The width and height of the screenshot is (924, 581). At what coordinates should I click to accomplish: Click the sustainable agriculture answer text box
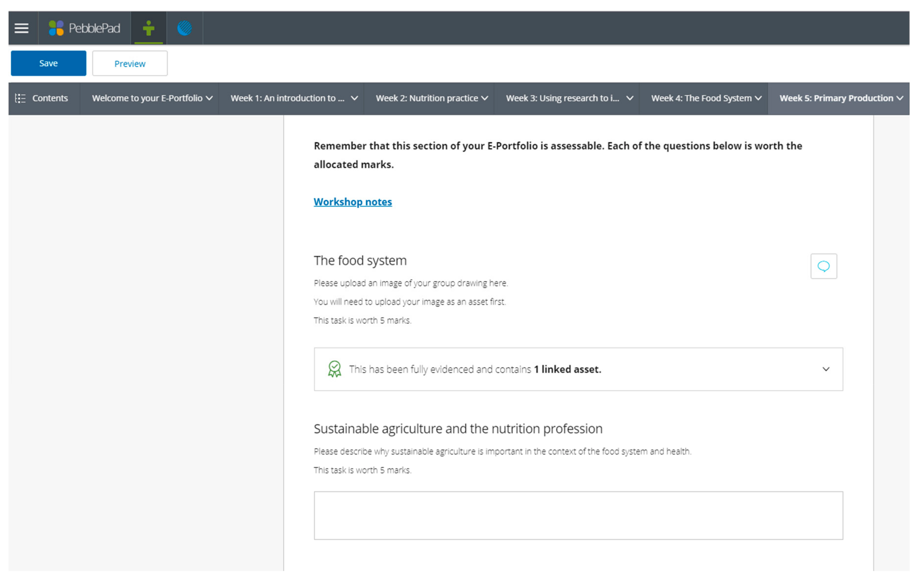(x=578, y=515)
